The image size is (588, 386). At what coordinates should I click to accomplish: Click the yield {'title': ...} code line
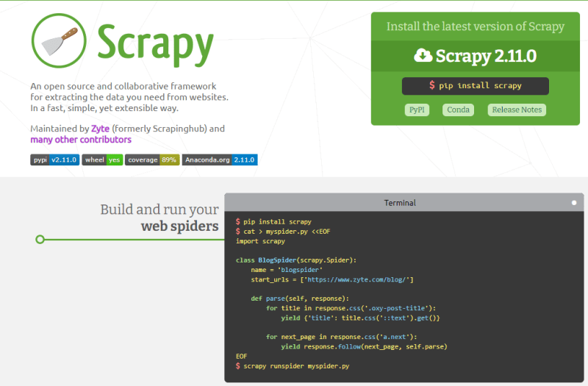360,318
